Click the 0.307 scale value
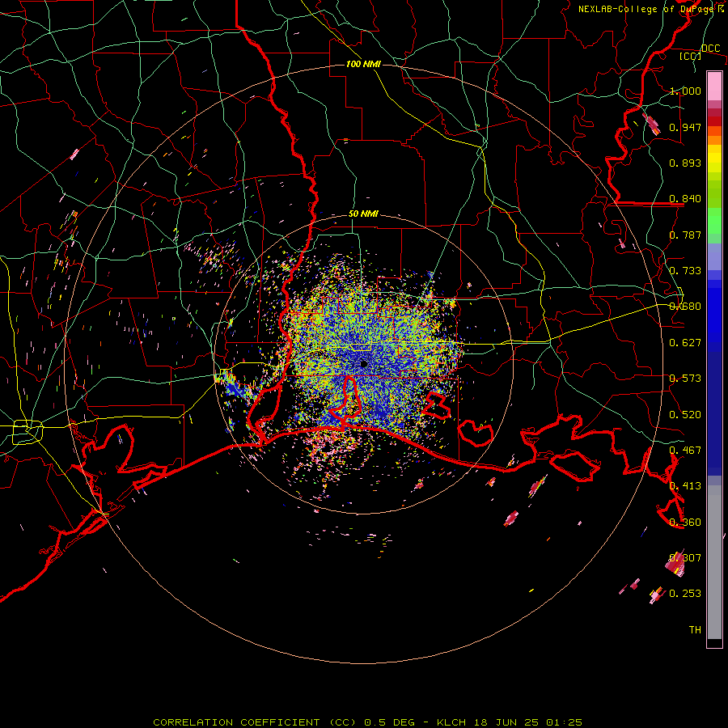 pyautogui.click(x=685, y=558)
